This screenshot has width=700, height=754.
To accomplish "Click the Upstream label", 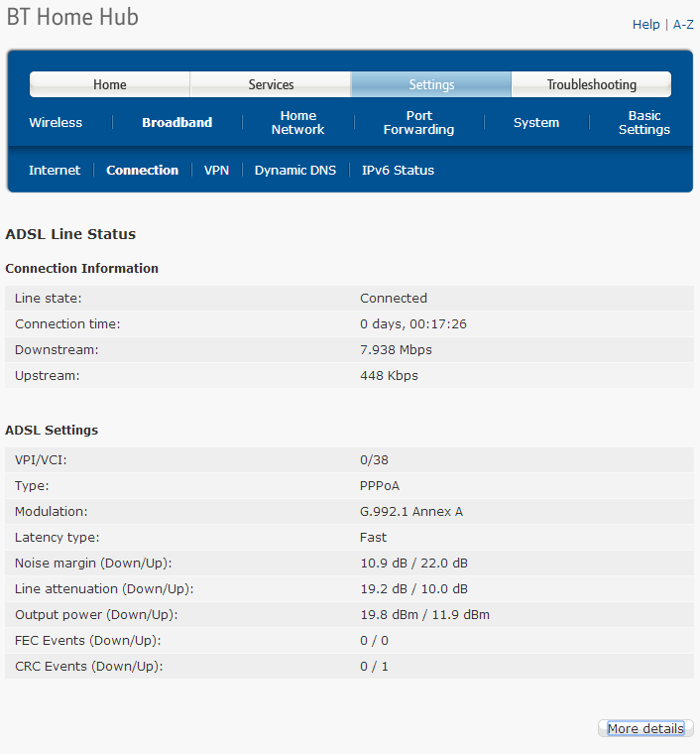I will point(47,376).
